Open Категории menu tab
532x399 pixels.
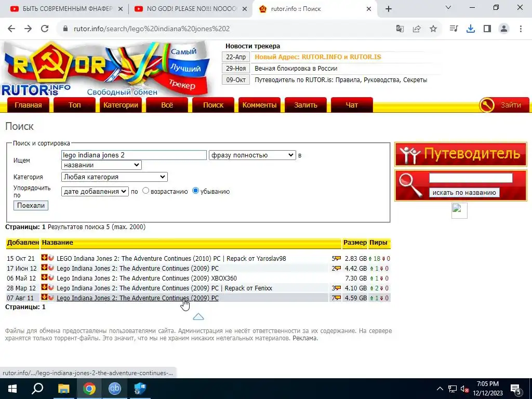[121, 105]
